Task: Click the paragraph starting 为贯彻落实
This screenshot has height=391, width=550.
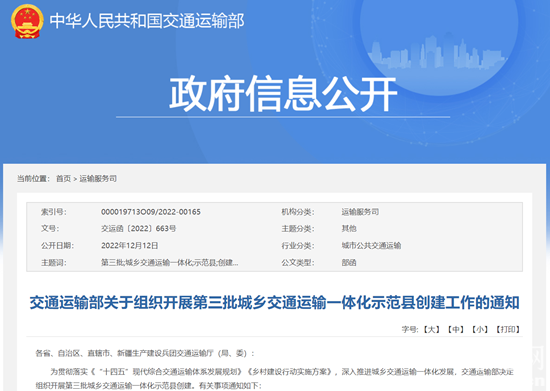Action: point(274,378)
